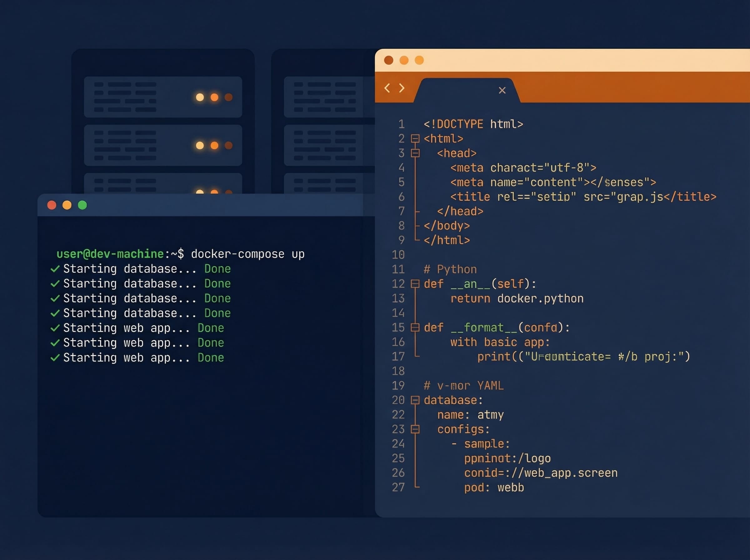Click the yellow traffic light on the terminal window
This screenshot has height=560, width=750.
tap(67, 205)
